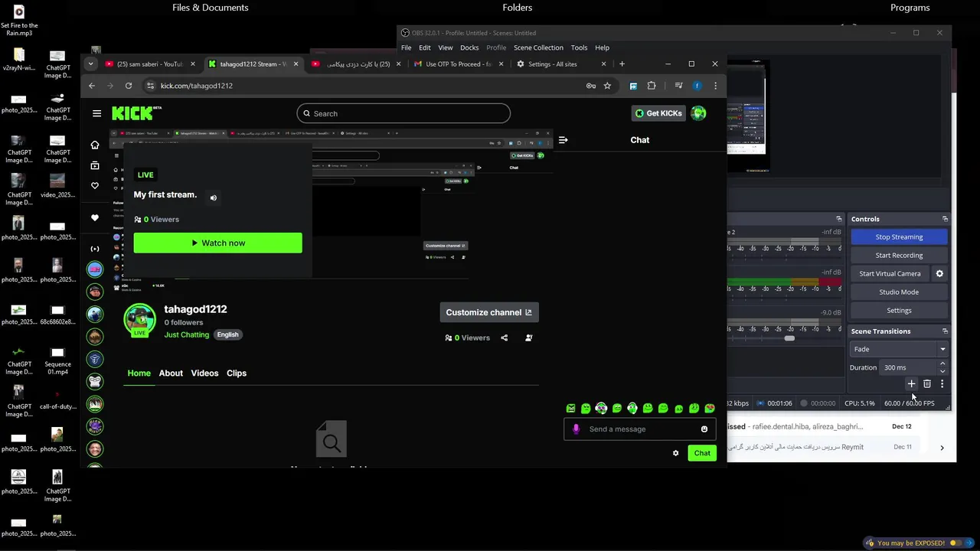Open profile avatar menu on Kick
The height and width of the screenshot is (551, 980).
(698, 113)
